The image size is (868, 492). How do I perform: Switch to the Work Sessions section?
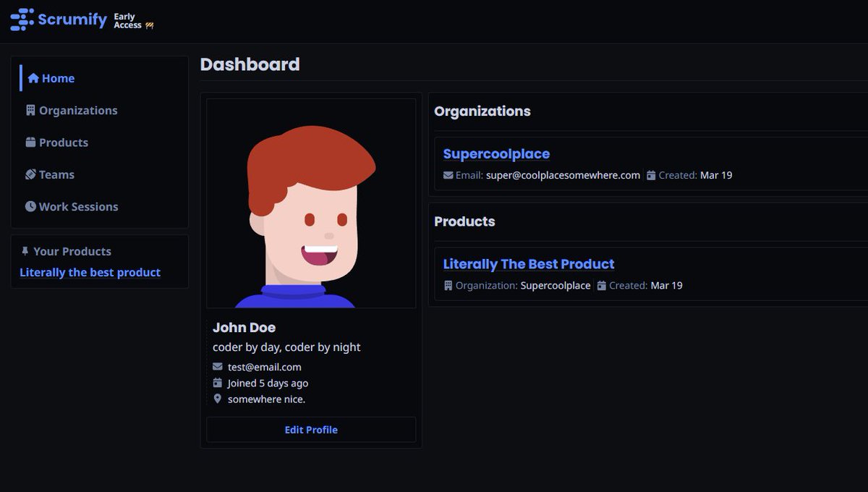(77, 206)
